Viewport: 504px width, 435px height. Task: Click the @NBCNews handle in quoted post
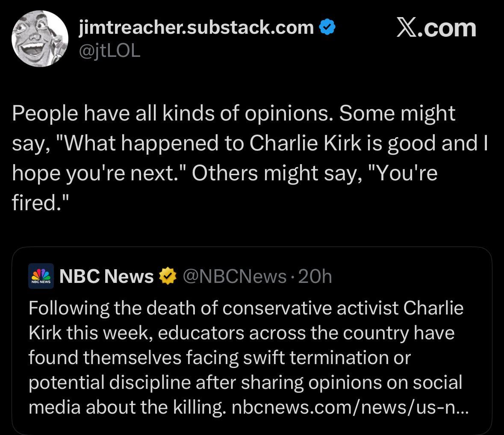click(235, 276)
